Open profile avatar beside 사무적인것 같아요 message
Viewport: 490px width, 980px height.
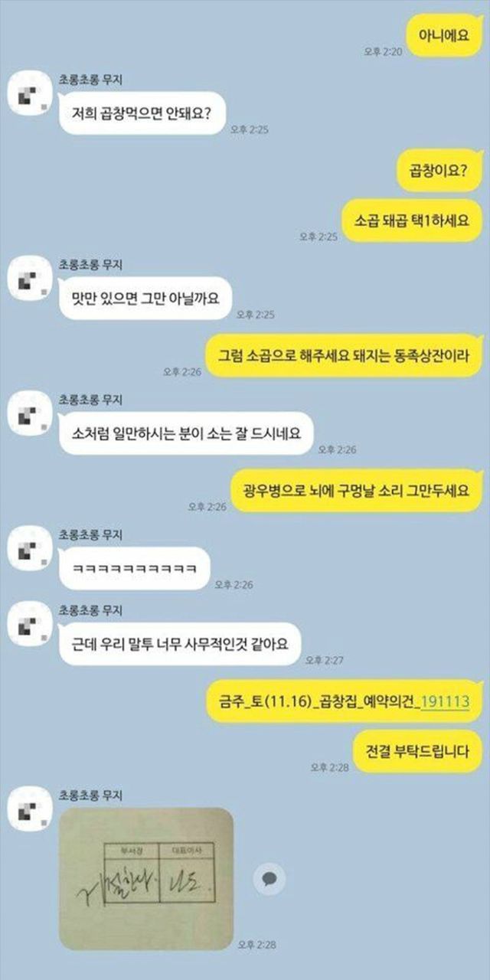point(29,624)
